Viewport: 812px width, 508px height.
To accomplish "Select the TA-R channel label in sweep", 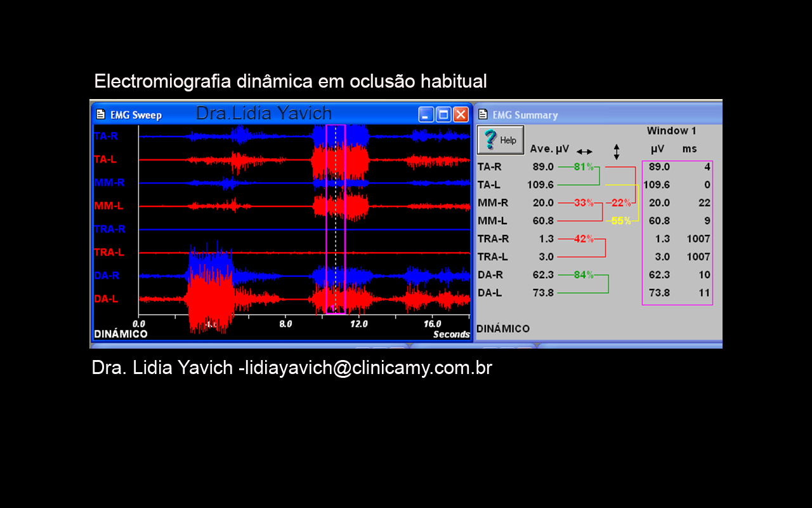I will (106, 136).
